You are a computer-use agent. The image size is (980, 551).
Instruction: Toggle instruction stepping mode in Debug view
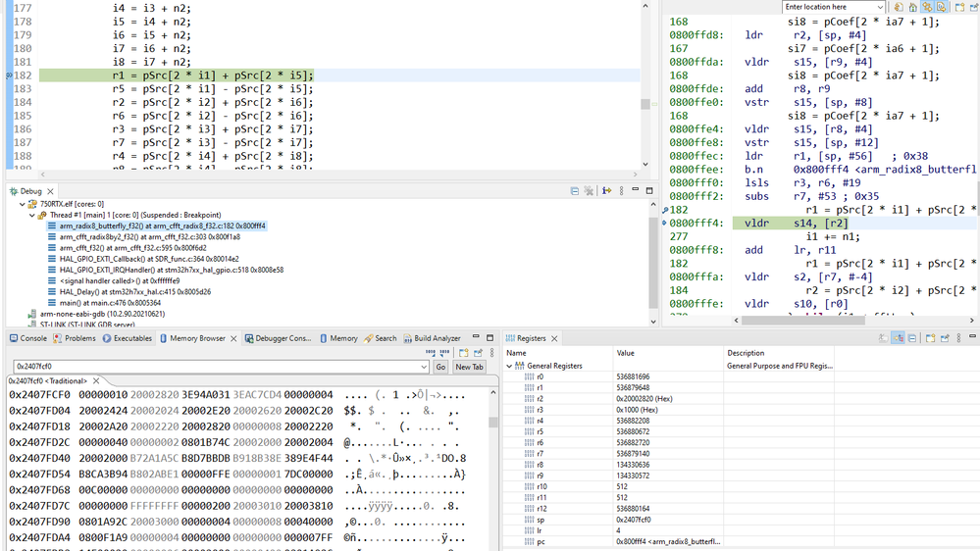coord(606,191)
